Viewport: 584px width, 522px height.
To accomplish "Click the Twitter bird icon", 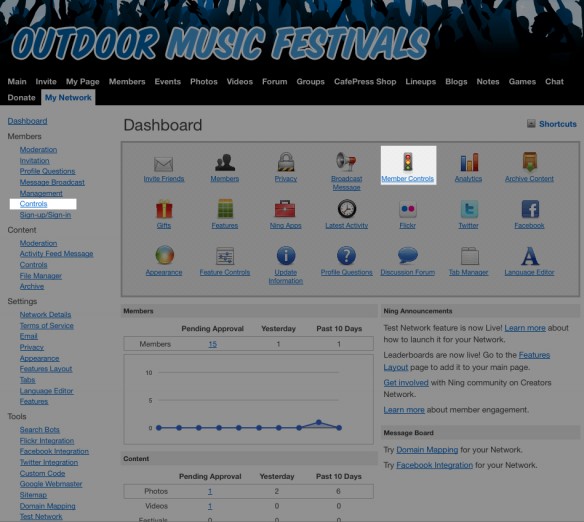I will coord(469,209).
